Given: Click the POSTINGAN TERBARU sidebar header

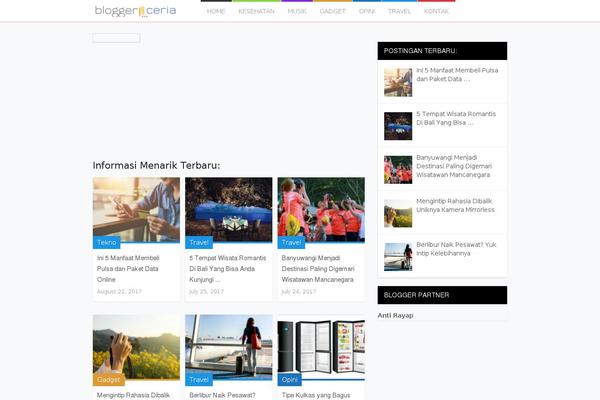Looking at the screenshot, I should [442, 51].
